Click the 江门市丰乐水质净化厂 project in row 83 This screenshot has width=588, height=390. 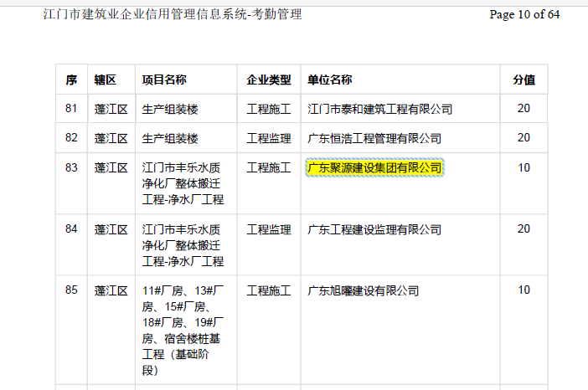tap(183, 183)
